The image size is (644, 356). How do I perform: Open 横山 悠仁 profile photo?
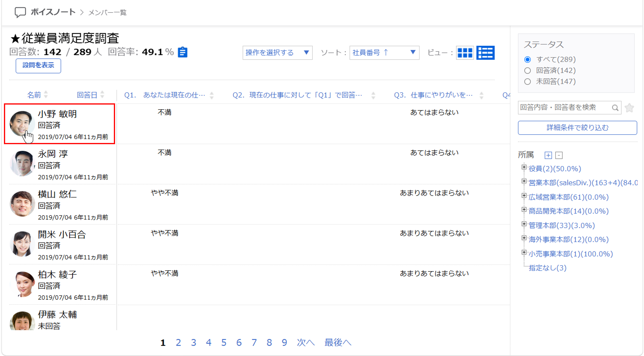[22, 204]
